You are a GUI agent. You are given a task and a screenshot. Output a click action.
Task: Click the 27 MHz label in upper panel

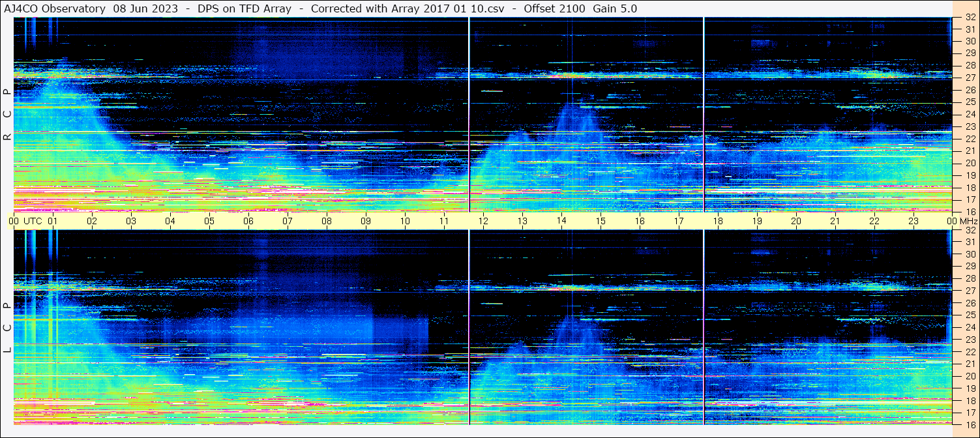(x=970, y=78)
